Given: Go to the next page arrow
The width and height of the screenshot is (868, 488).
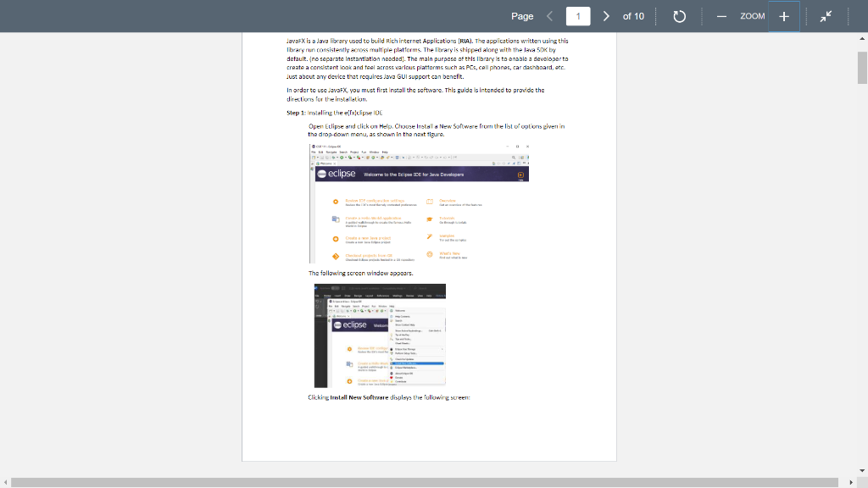Looking at the screenshot, I should pyautogui.click(x=606, y=16).
